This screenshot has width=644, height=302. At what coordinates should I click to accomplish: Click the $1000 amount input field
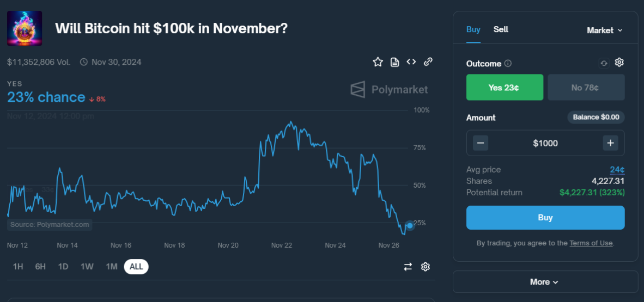[x=545, y=143]
